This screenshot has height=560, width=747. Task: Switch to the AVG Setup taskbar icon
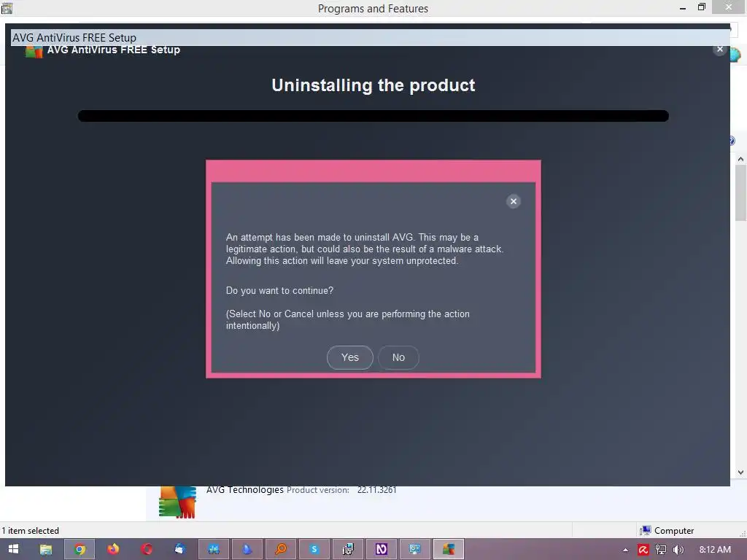point(449,549)
